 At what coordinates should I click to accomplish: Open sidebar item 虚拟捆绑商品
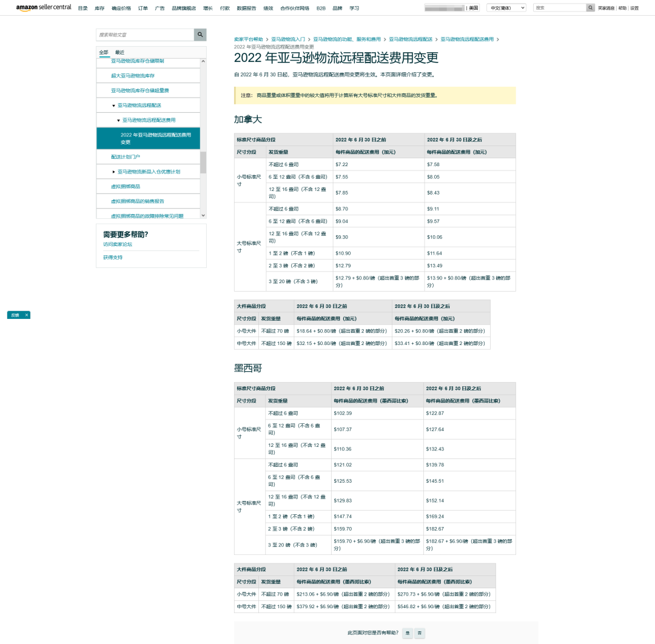pyautogui.click(x=126, y=187)
